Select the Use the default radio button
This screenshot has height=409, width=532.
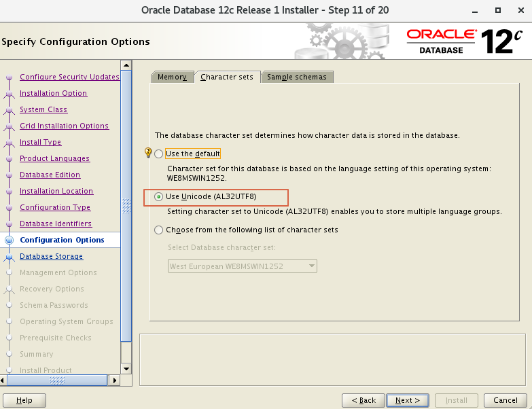pyautogui.click(x=159, y=154)
